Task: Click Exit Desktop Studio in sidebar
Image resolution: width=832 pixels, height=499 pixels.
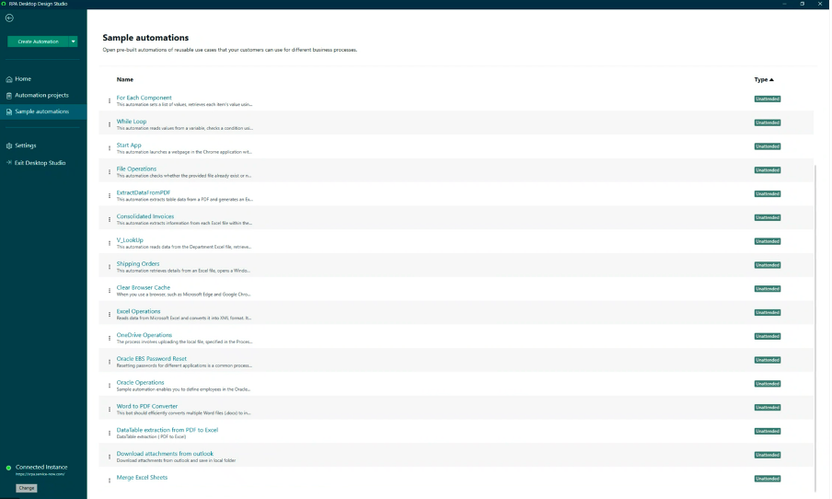Action: (40, 162)
